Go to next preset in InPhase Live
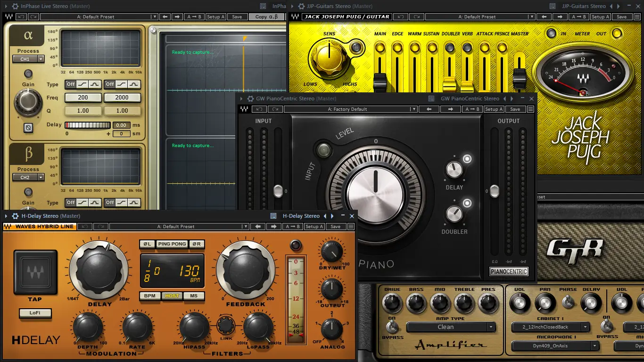The width and height of the screenshot is (644, 362). tap(177, 16)
